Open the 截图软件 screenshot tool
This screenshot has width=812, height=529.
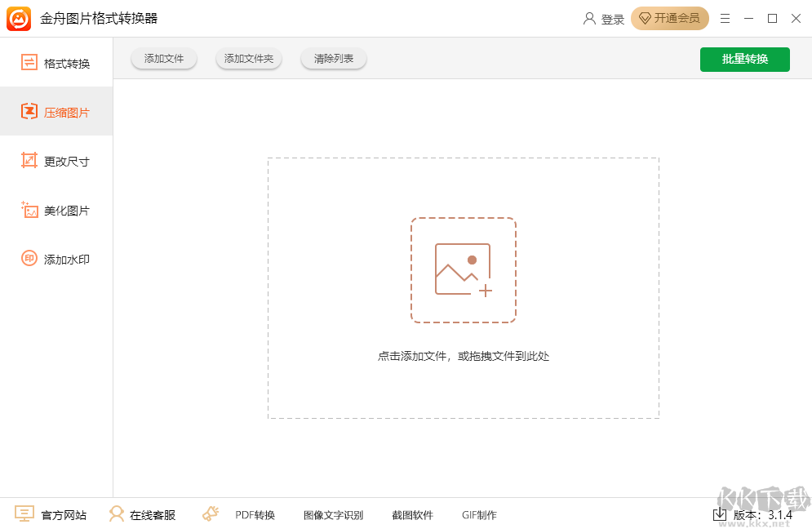tap(412, 514)
